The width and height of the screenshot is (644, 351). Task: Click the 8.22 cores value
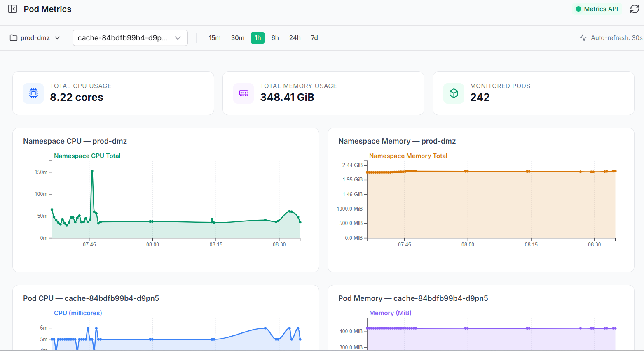pyautogui.click(x=77, y=97)
